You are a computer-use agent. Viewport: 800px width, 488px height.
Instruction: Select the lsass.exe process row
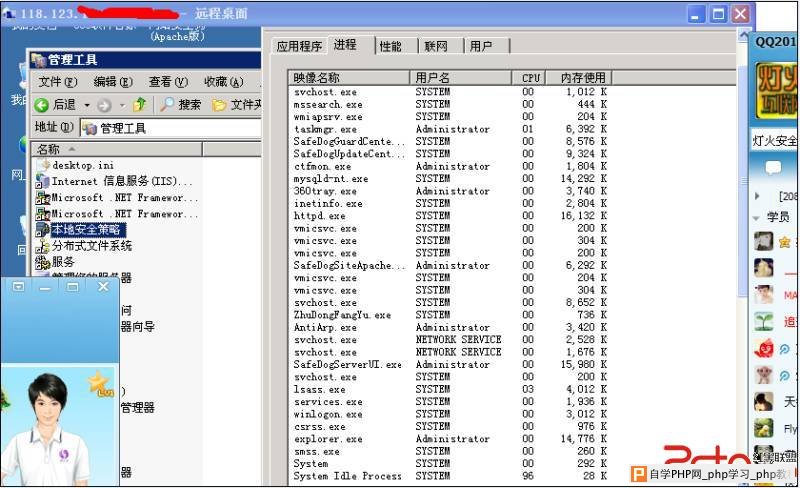[x=450, y=389]
